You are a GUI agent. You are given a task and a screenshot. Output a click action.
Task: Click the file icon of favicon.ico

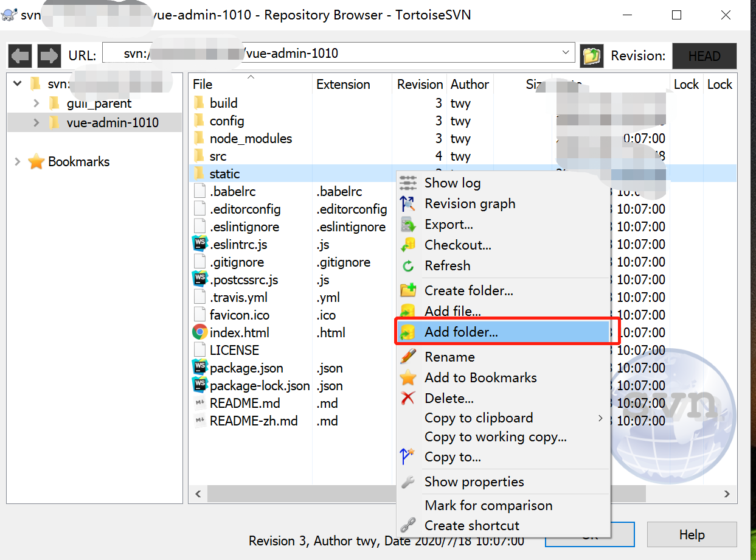200,315
